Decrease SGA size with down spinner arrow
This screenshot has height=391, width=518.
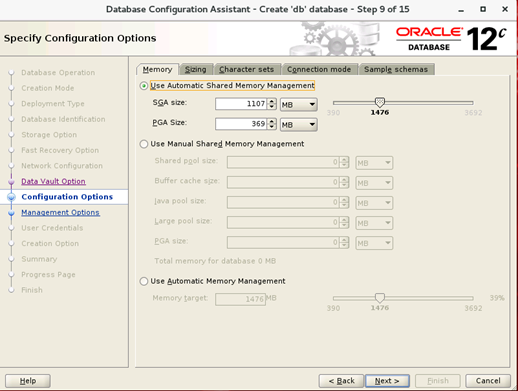(272, 107)
